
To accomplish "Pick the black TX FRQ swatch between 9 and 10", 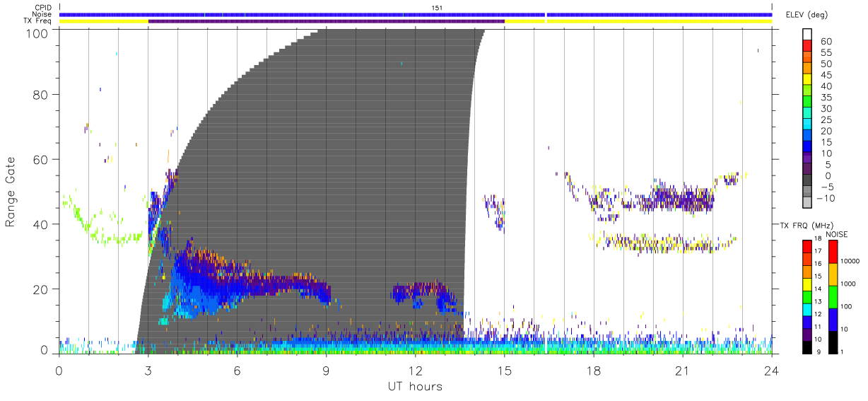I will (807, 347).
